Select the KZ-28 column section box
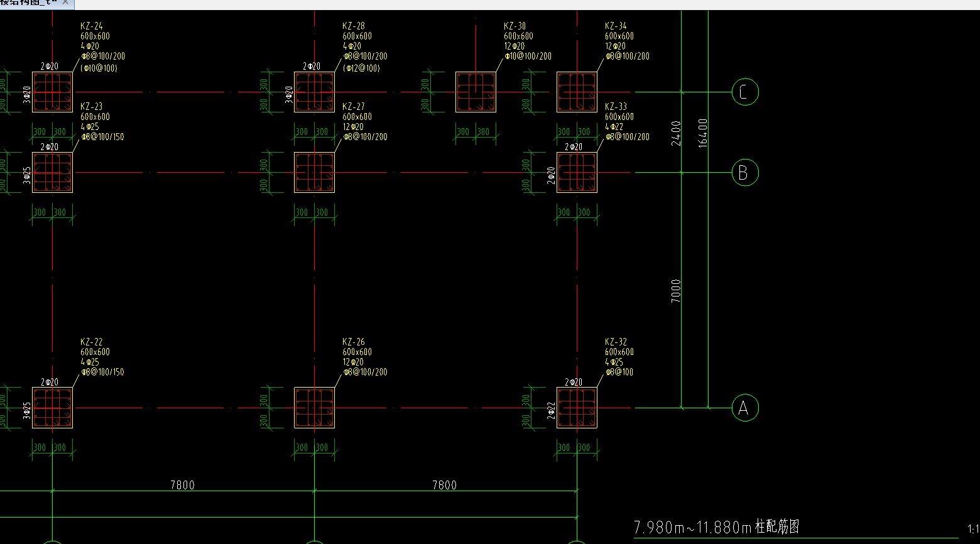Image resolution: width=980 pixels, height=544 pixels. 315,92
